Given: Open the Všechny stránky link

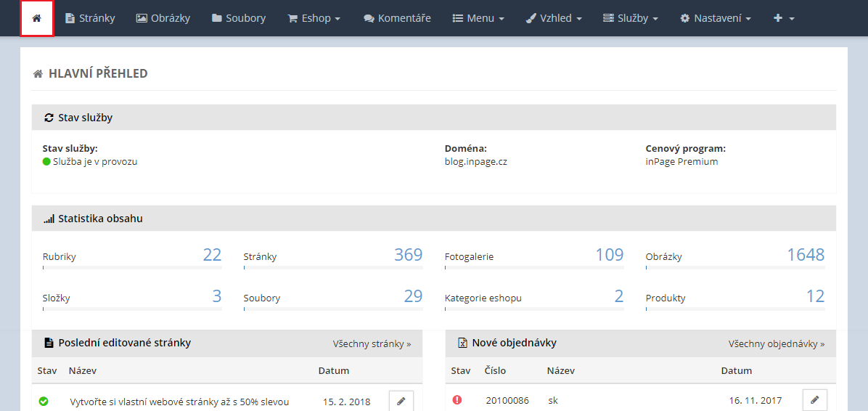Looking at the screenshot, I should tap(372, 343).
